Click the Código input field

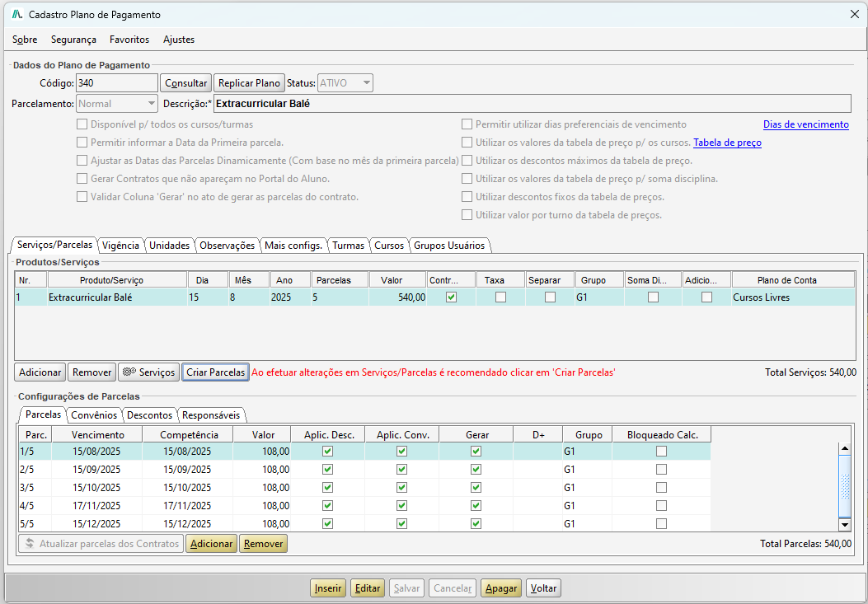point(117,83)
